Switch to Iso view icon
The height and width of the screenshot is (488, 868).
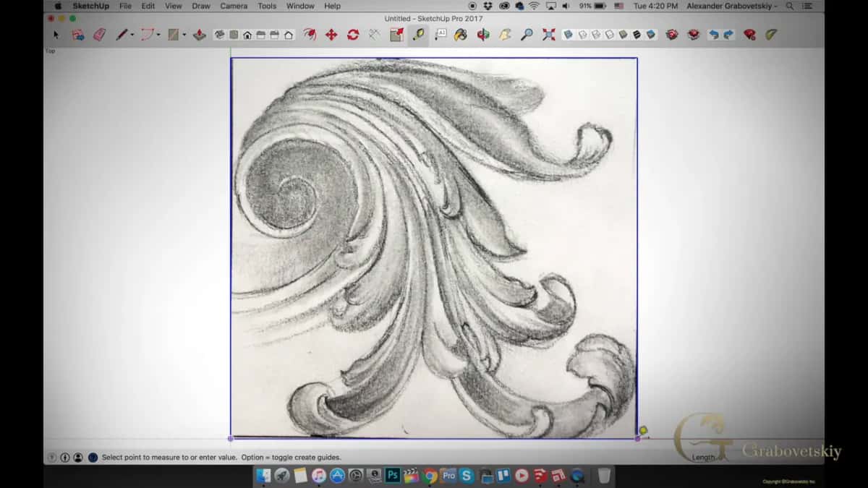(219, 35)
